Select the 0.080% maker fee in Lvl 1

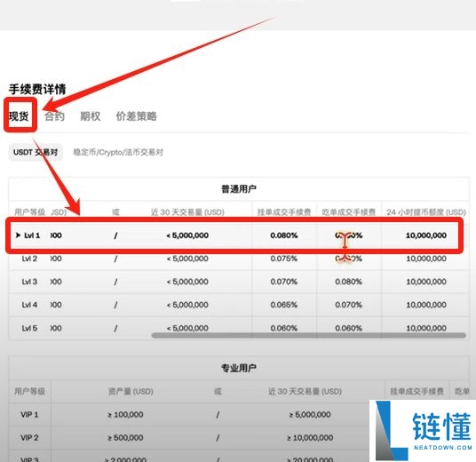point(284,235)
